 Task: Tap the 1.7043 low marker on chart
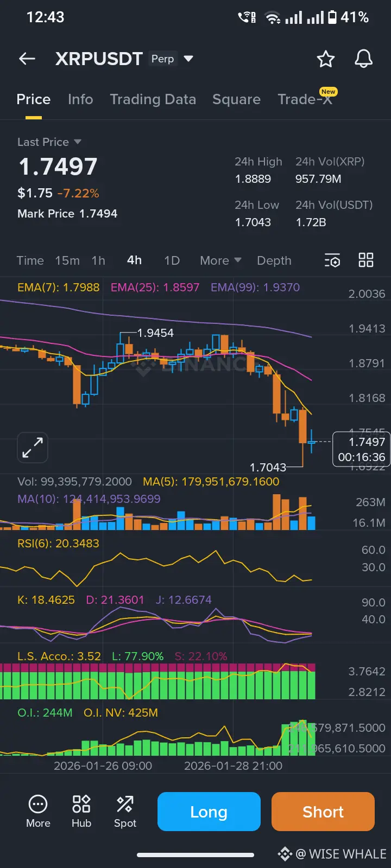[268, 467]
